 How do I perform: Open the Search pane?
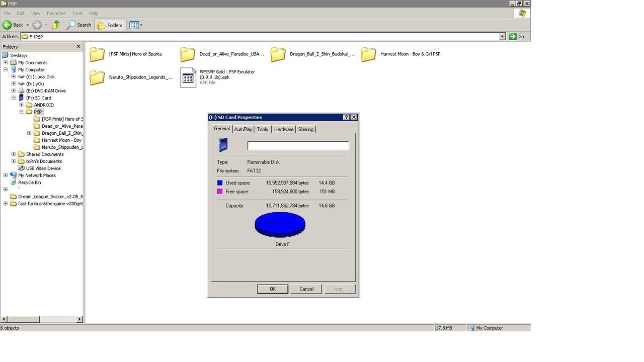(79, 25)
